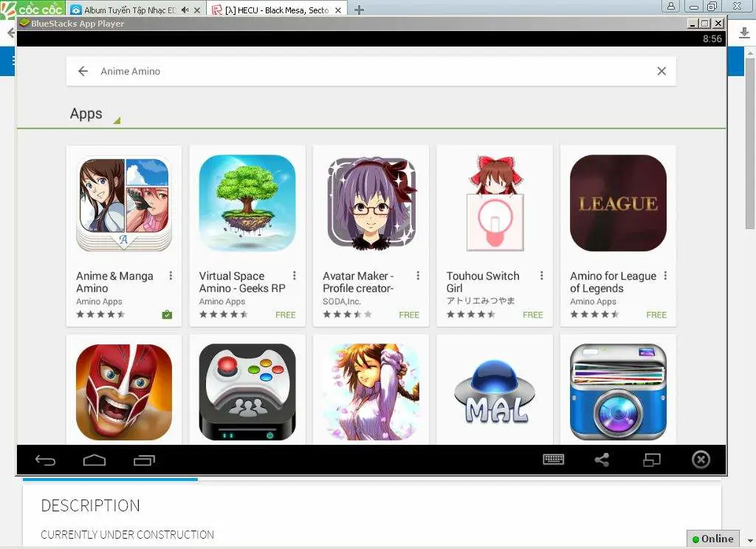Tap Android recent apps button
The width and height of the screenshot is (756, 549).
[144, 460]
